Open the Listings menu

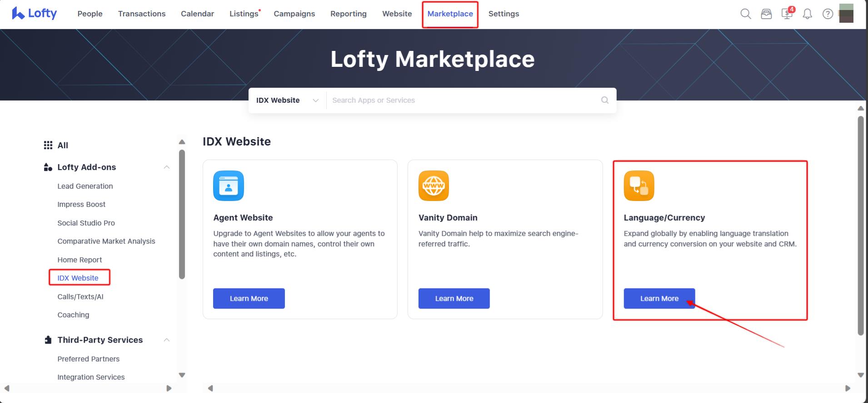coord(244,14)
